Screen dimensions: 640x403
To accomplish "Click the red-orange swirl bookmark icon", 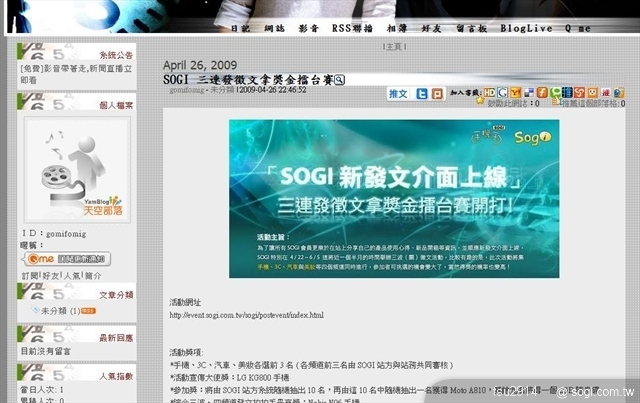I will click(580, 93).
